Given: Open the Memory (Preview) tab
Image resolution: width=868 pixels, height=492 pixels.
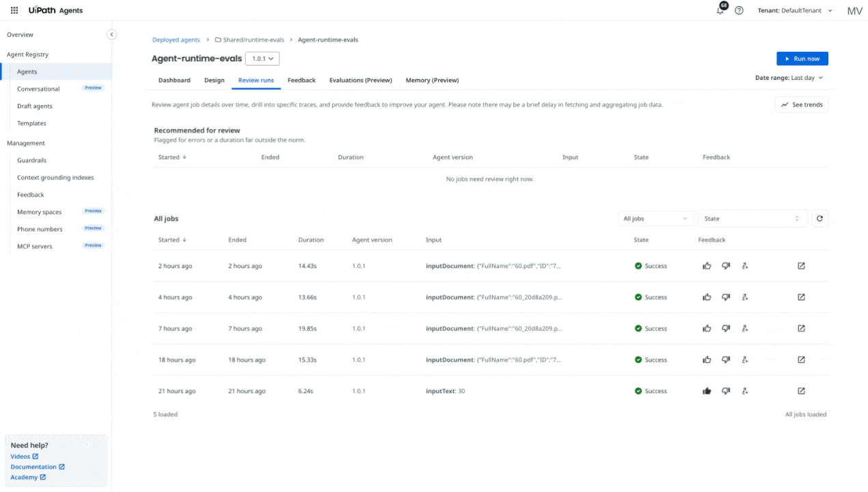Looking at the screenshot, I should pyautogui.click(x=432, y=80).
